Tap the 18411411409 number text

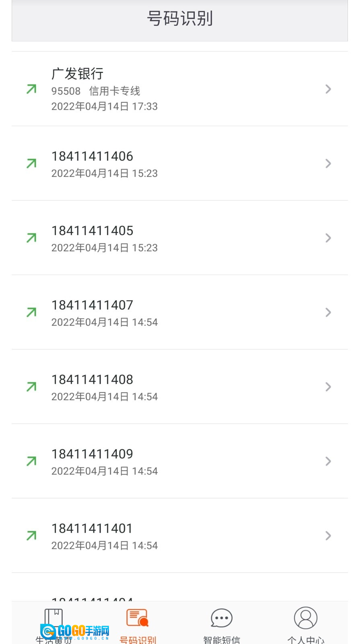pos(92,454)
